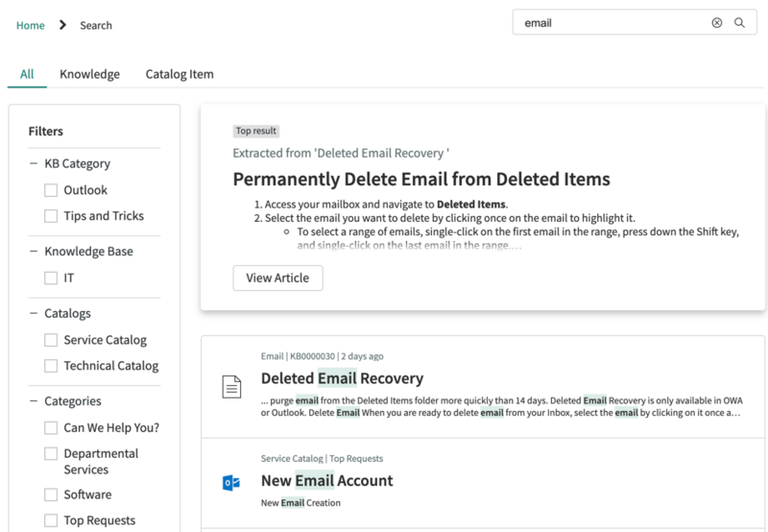Click the New Email Creation description
The height and width of the screenshot is (532, 768).
point(300,502)
